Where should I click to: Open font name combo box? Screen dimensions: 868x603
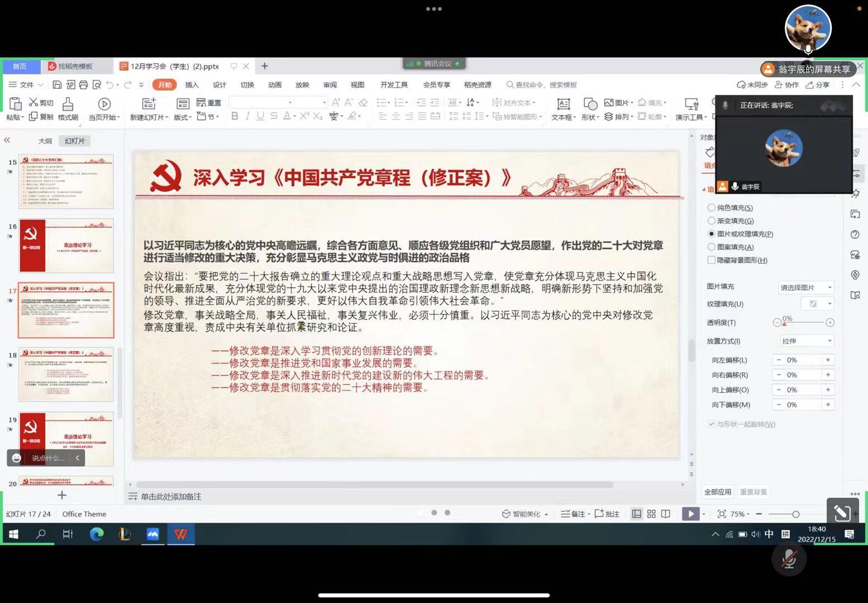tap(261, 102)
